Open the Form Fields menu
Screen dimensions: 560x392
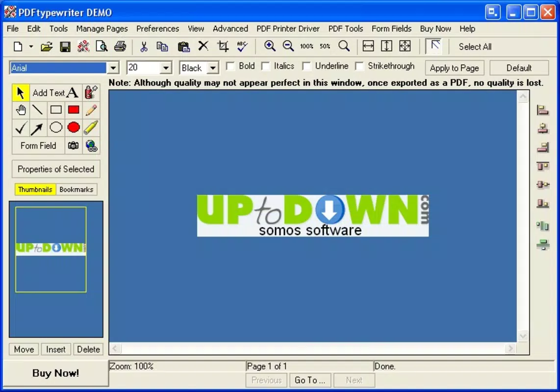(x=391, y=28)
